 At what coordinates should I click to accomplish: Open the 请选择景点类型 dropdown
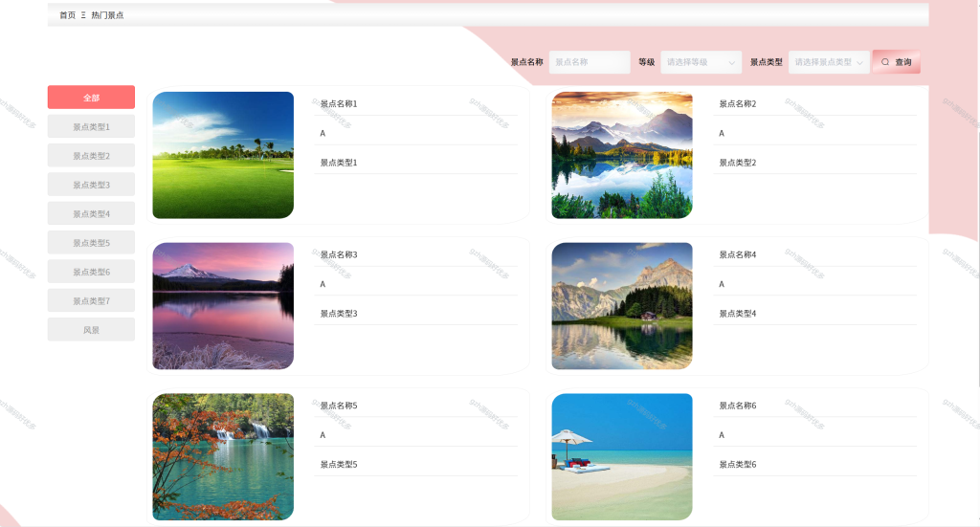829,62
